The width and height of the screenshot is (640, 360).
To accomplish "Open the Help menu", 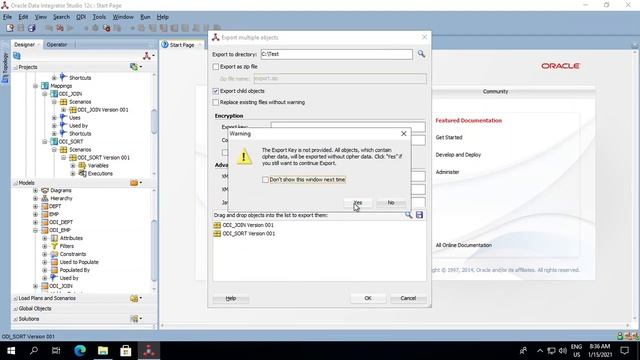I will [162, 17].
